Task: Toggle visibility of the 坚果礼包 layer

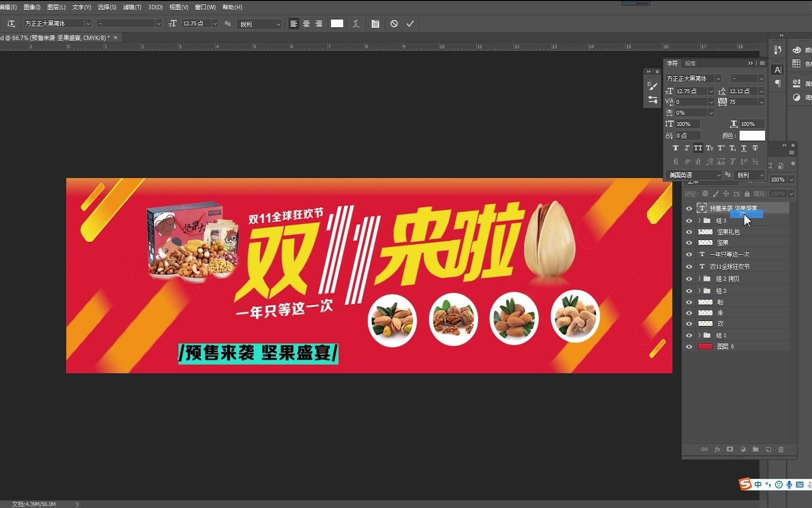Action: pos(689,231)
